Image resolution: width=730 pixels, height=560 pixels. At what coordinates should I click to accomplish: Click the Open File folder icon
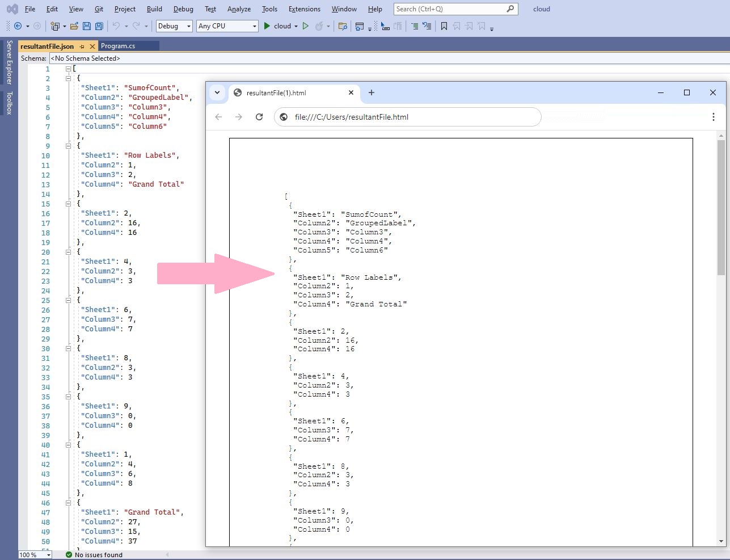pyautogui.click(x=73, y=26)
